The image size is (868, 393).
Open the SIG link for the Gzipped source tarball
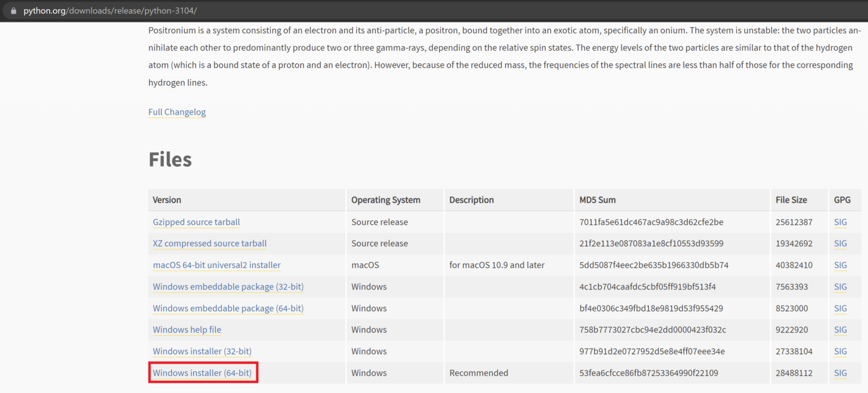point(840,222)
